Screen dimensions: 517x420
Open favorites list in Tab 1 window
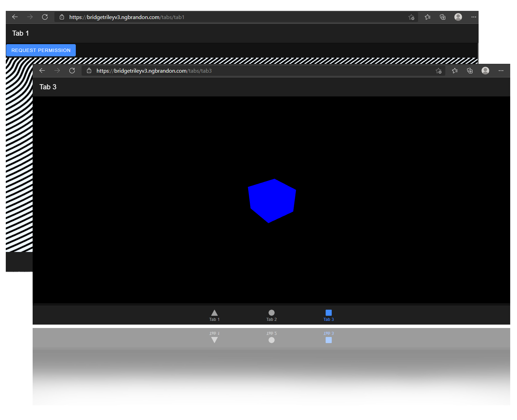pos(428,17)
